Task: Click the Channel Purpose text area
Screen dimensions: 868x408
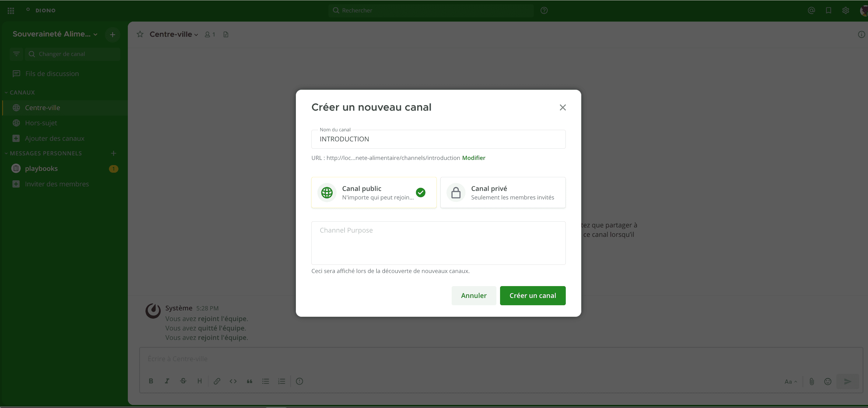Action: coord(438,243)
